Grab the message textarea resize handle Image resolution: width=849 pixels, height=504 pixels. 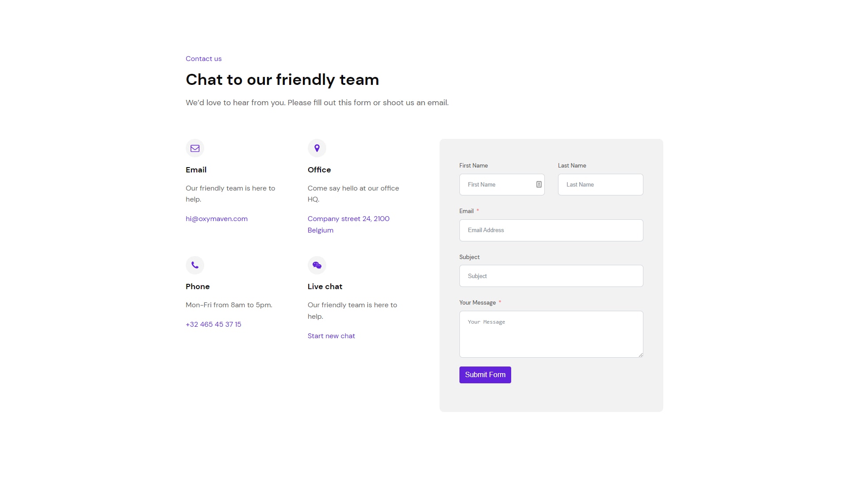pos(640,355)
